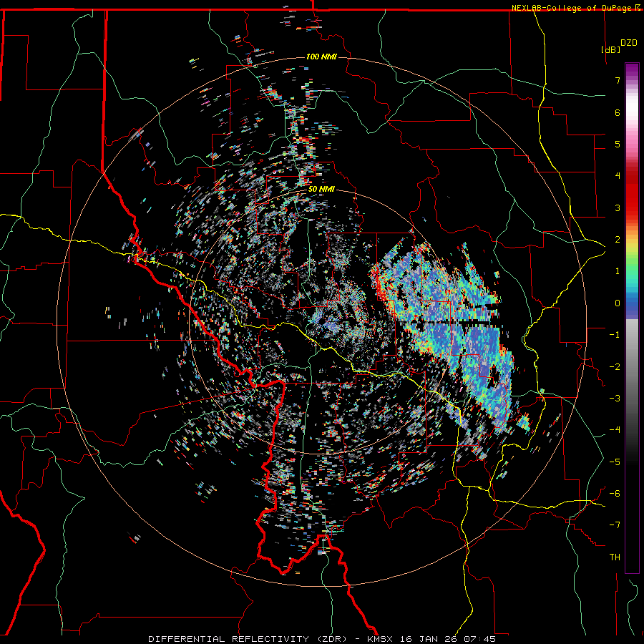Click the DZD legend label

[628, 43]
